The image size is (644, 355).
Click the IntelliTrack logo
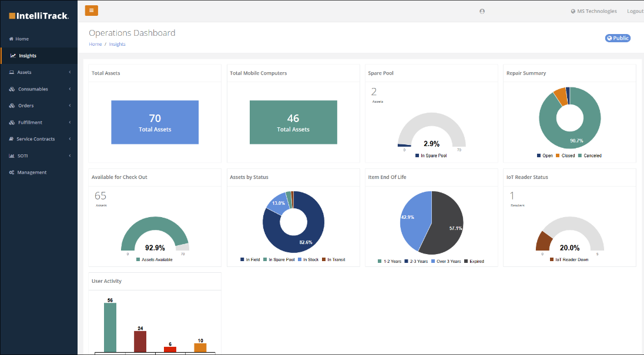(39, 16)
